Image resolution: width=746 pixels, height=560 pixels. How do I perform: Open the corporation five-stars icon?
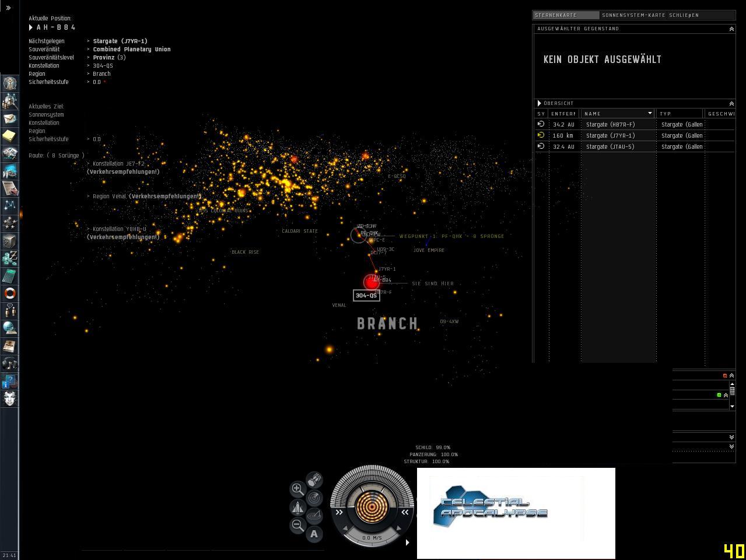10,223
